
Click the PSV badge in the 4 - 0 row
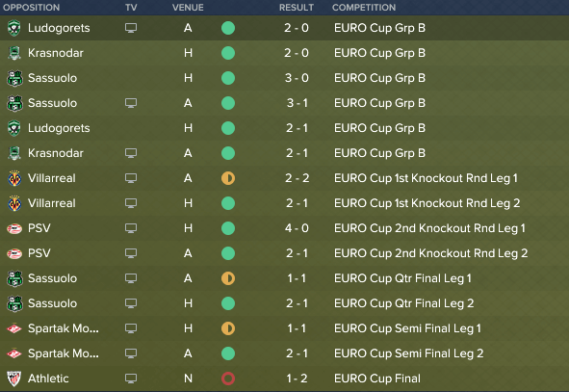tap(14, 228)
